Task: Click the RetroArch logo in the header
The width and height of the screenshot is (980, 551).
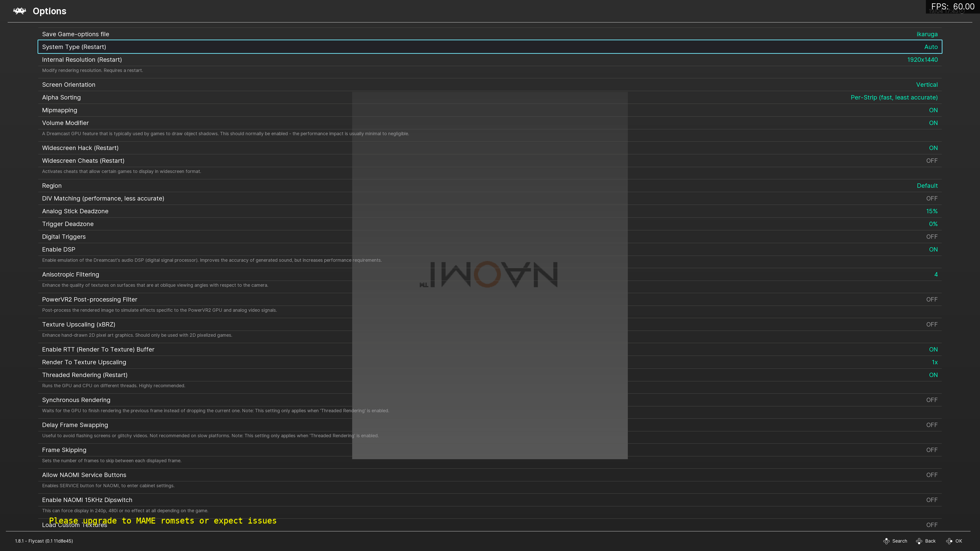Action: [19, 11]
